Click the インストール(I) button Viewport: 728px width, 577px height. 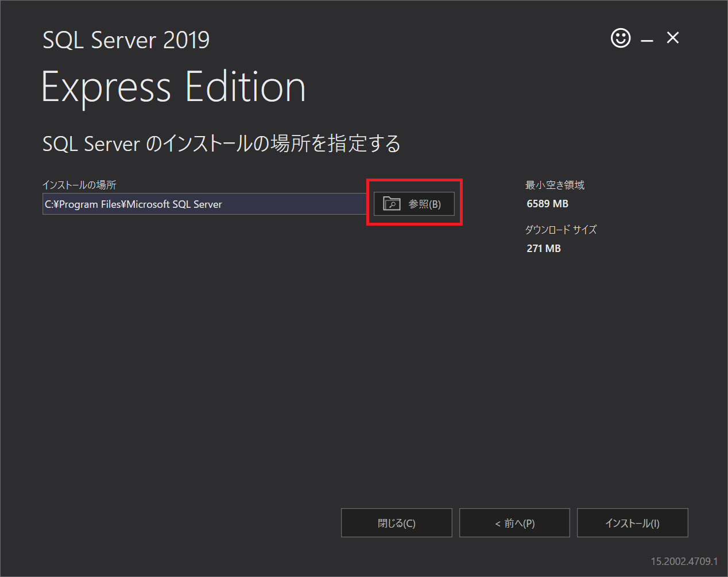point(632,523)
